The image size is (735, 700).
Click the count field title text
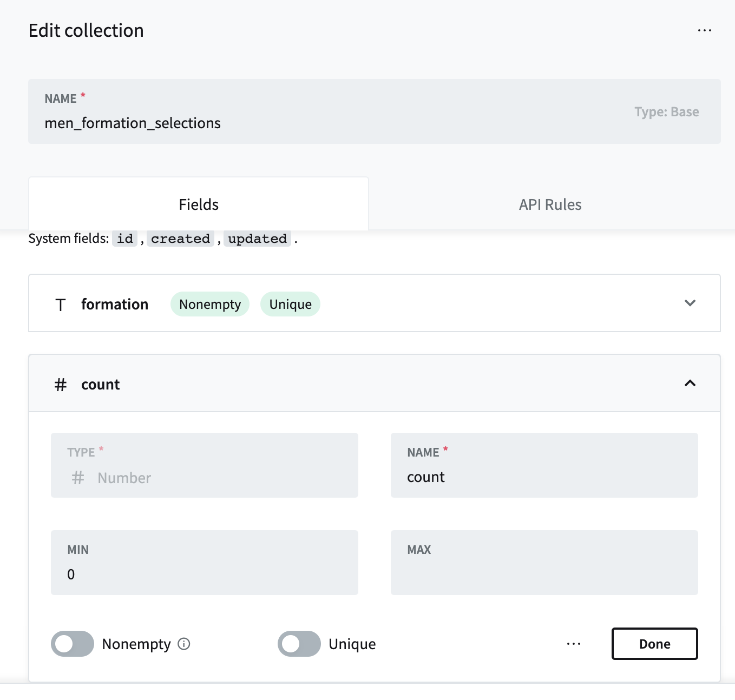tap(101, 385)
